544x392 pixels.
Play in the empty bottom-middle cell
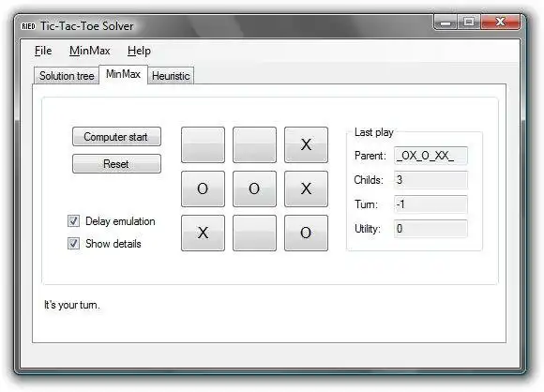coord(255,233)
